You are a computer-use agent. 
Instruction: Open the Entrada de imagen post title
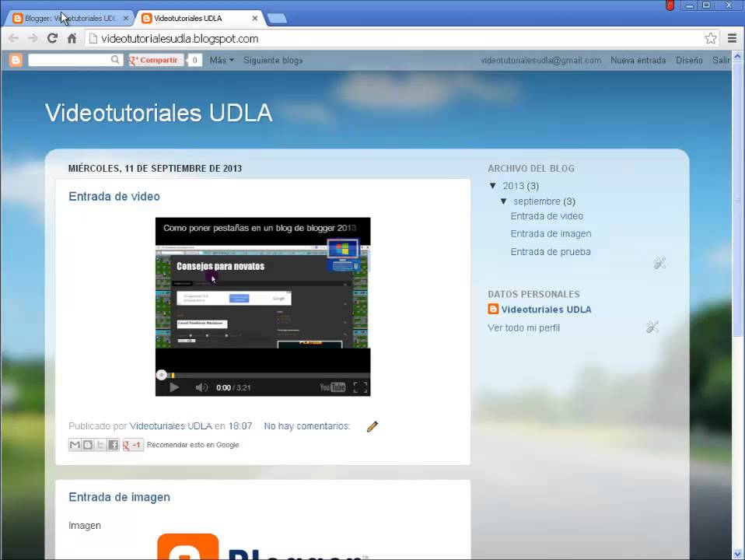(x=119, y=497)
